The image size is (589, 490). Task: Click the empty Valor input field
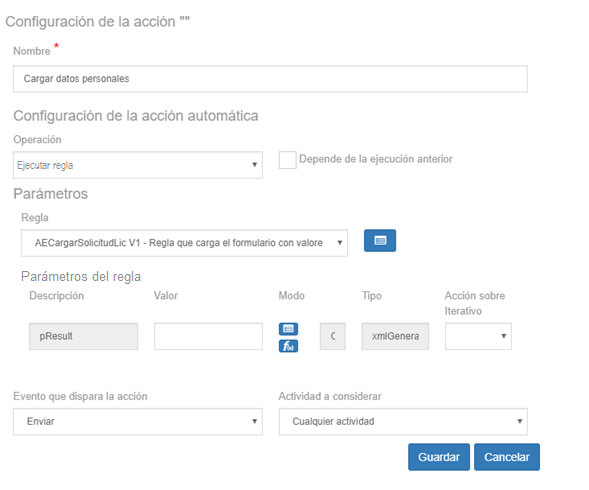[208, 336]
